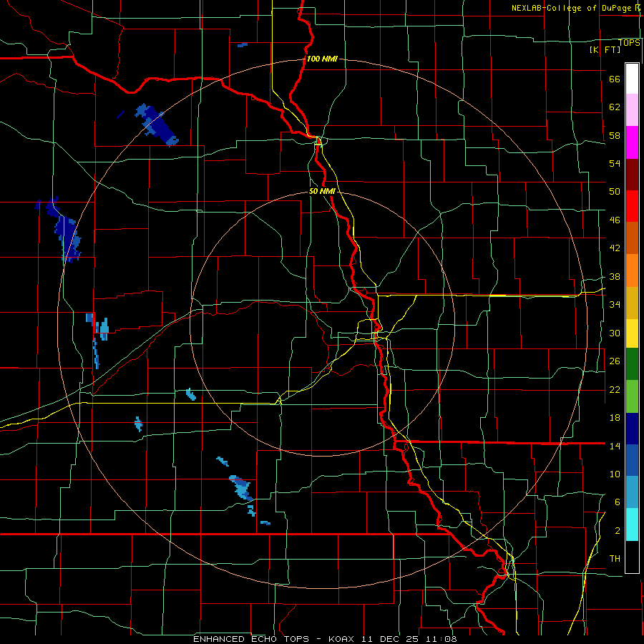
Task: Click the "34" value on the scale
Action: click(615, 304)
